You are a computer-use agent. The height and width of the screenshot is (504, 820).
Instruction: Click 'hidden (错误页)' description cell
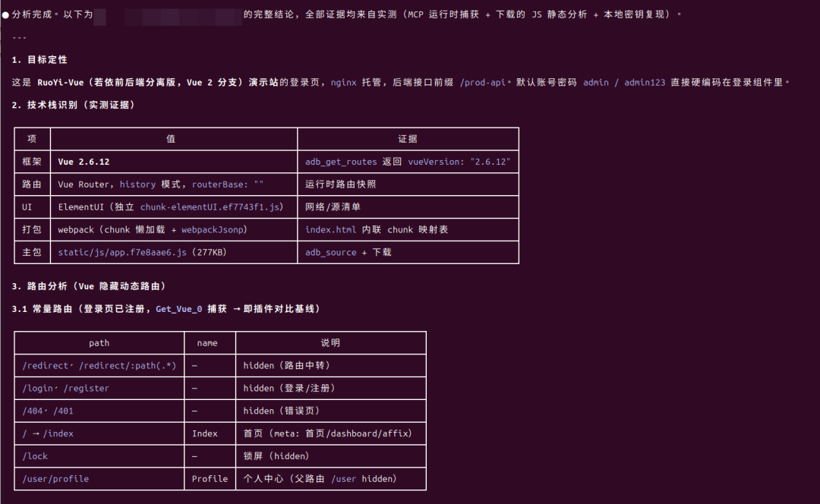[x=330, y=411]
